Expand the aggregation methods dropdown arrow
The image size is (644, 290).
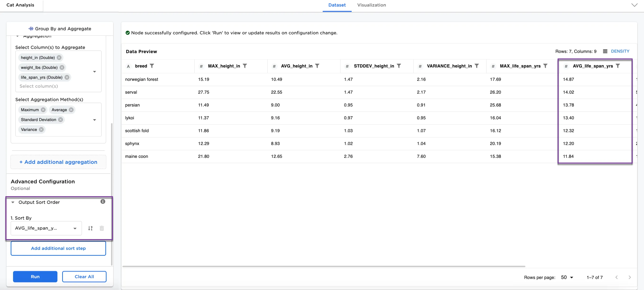click(94, 120)
